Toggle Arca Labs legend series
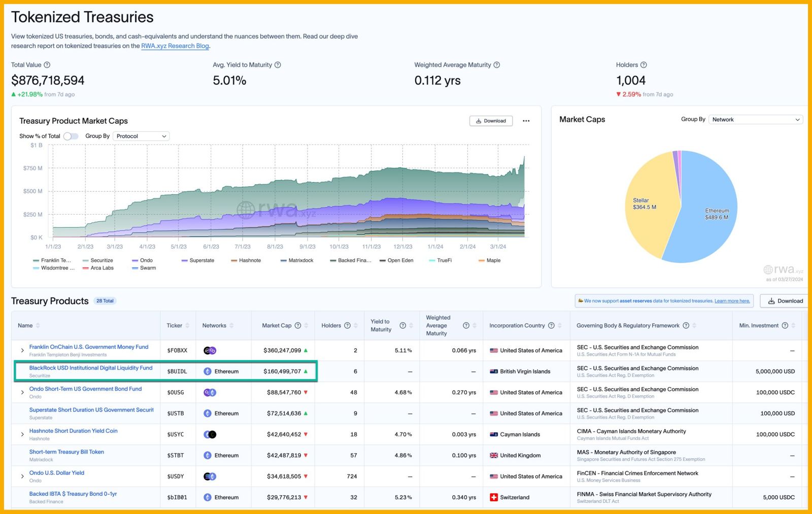This screenshot has height=514, width=812. coord(98,268)
